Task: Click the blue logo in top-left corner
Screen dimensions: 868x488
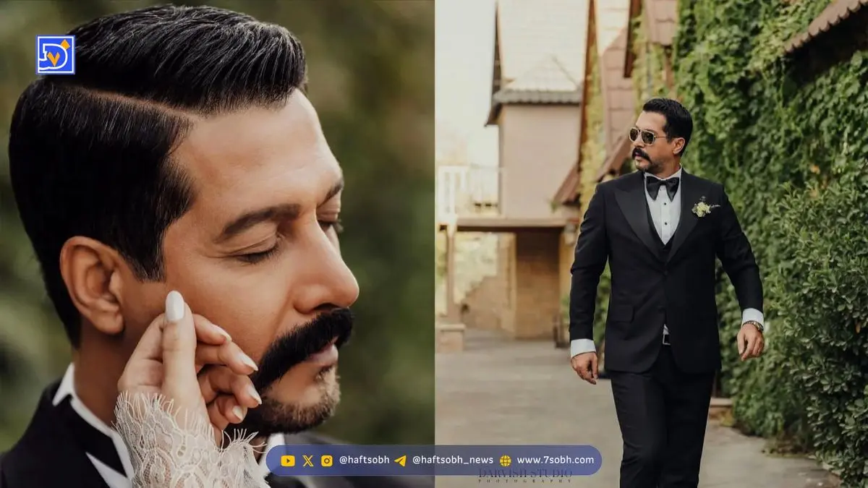Action: pyautogui.click(x=56, y=55)
